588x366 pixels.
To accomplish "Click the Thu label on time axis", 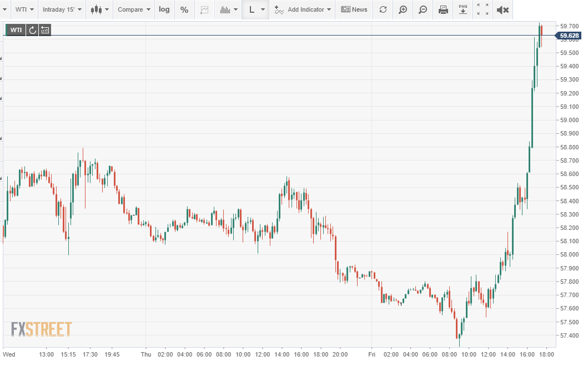I will (146, 354).
